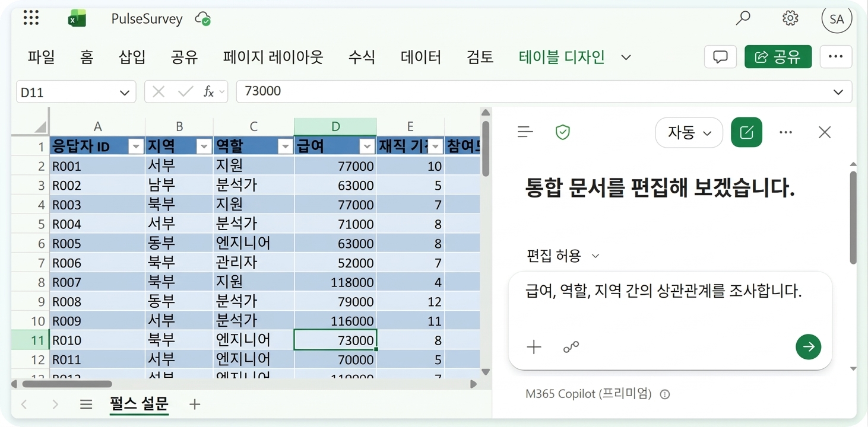Screen dimensions: 868x427
Task: Open the 재직 기간 column filter dropdown
Action: [436, 146]
